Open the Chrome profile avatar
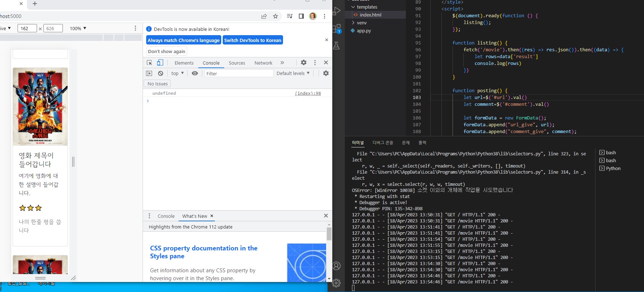 (313, 16)
